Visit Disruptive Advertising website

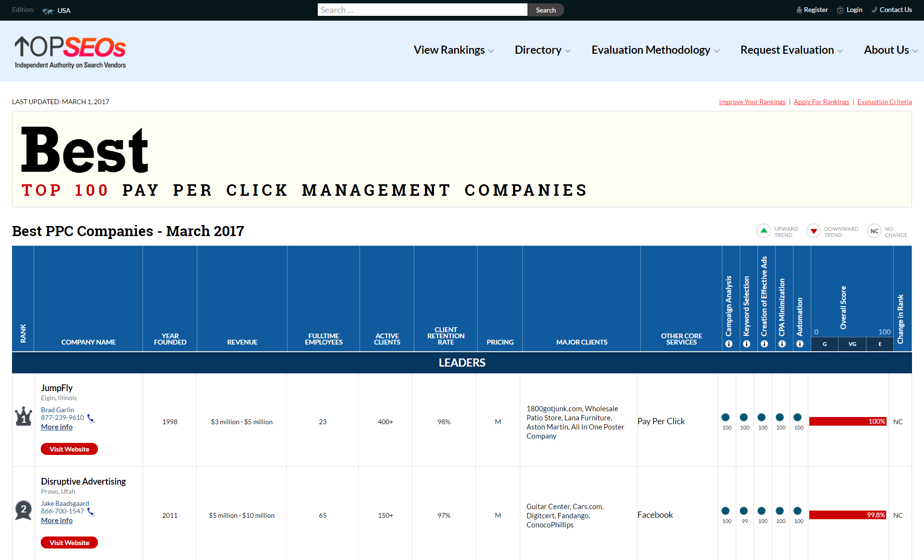69,543
